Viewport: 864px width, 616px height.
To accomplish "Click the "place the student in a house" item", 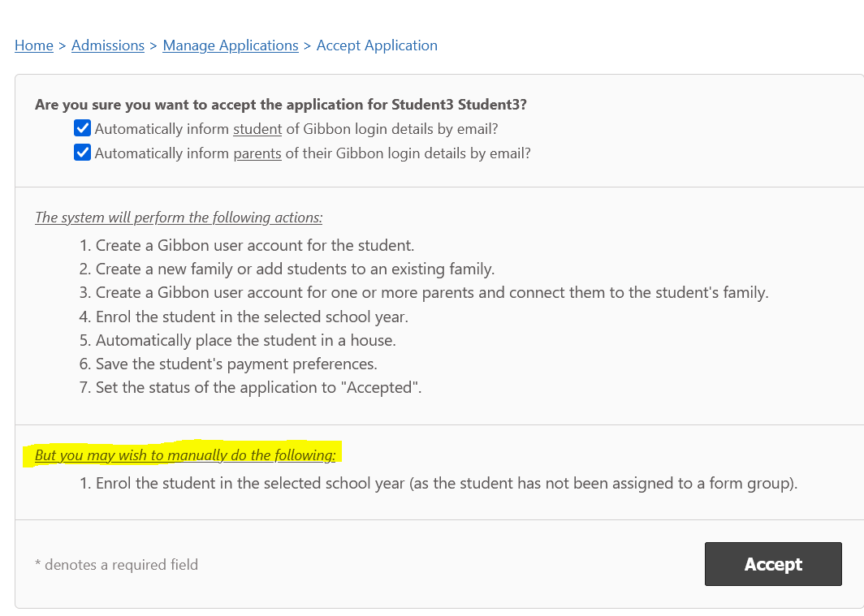I will point(246,340).
